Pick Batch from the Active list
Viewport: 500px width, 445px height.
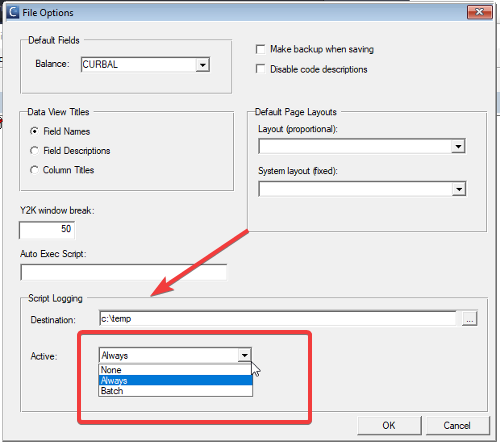pos(176,391)
